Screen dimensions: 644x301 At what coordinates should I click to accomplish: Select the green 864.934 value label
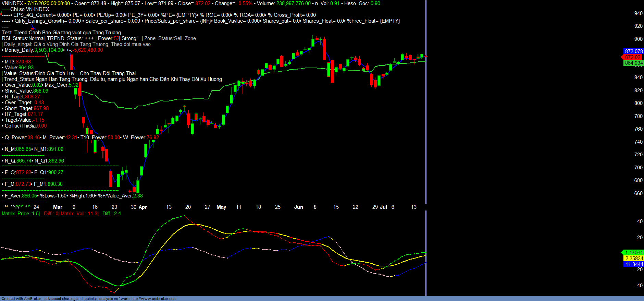tap(633, 63)
